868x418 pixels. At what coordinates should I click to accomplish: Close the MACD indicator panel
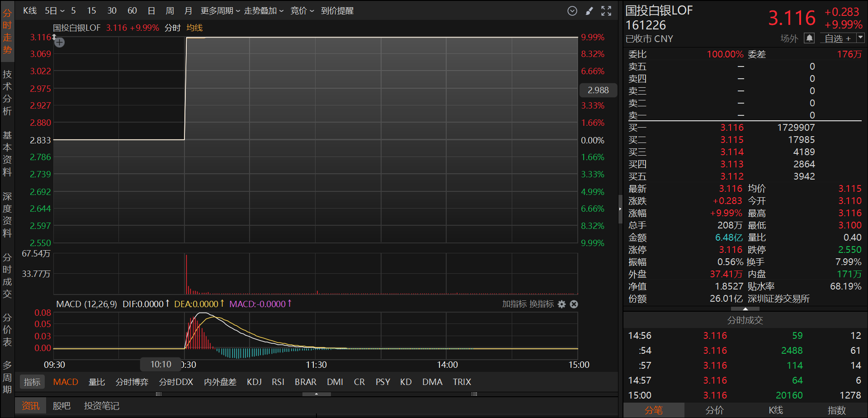click(x=574, y=304)
